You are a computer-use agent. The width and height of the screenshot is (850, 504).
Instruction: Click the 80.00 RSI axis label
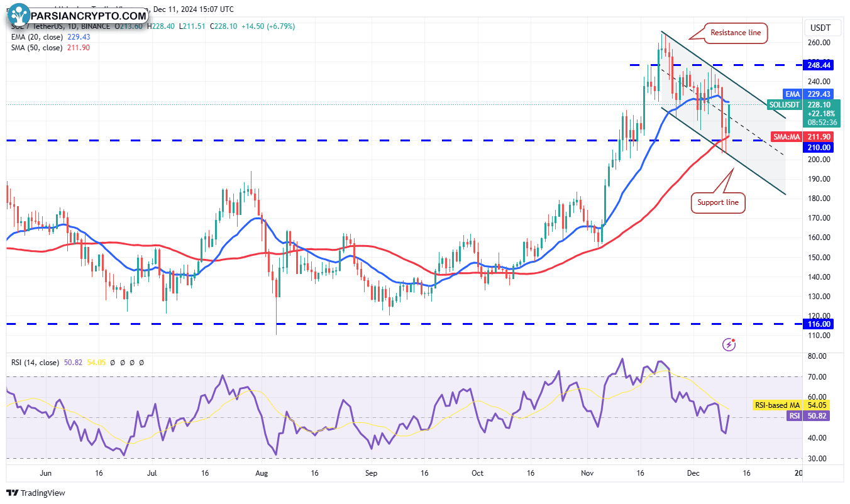tap(817, 356)
